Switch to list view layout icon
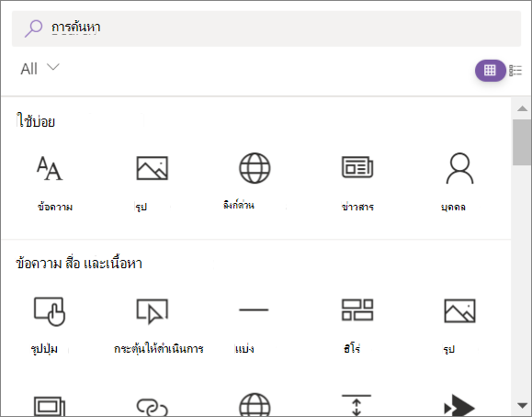 515,71
